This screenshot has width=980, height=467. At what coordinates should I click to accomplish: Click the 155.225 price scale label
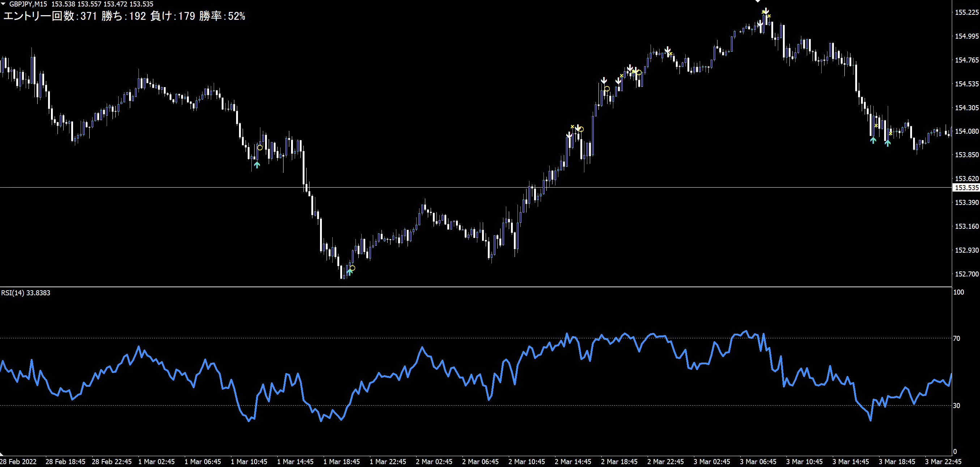pyautogui.click(x=966, y=13)
